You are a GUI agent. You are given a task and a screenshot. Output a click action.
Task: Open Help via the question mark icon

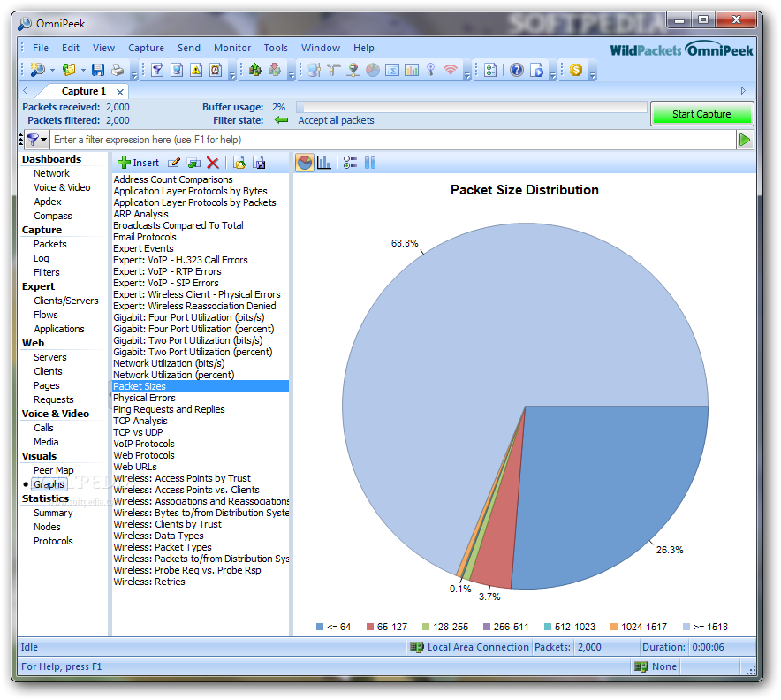click(x=517, y=70)
